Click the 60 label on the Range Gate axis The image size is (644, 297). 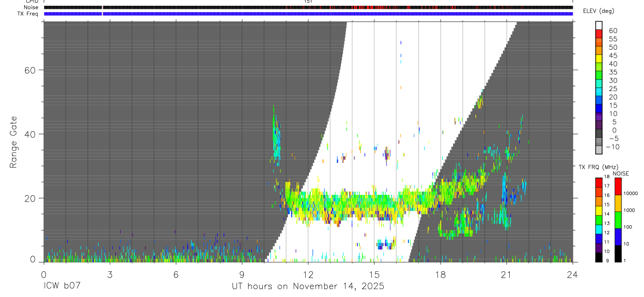coord(31,70)
